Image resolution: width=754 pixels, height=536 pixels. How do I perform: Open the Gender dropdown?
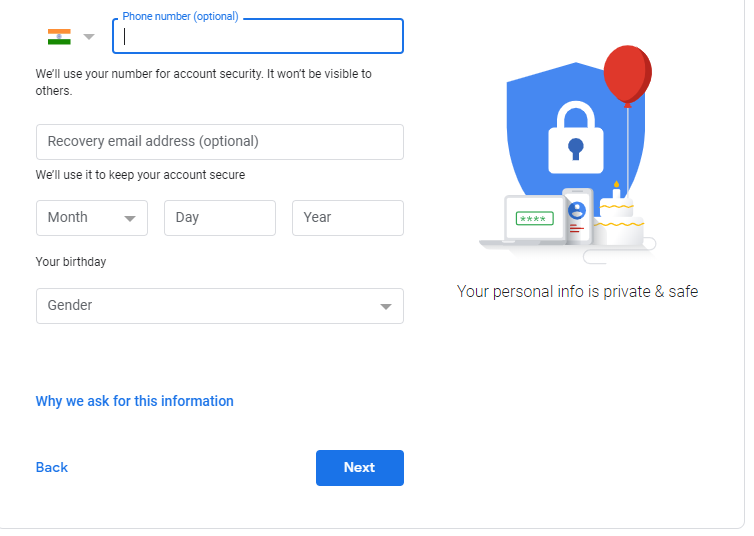pyautogui.click(x=220, y=306)
